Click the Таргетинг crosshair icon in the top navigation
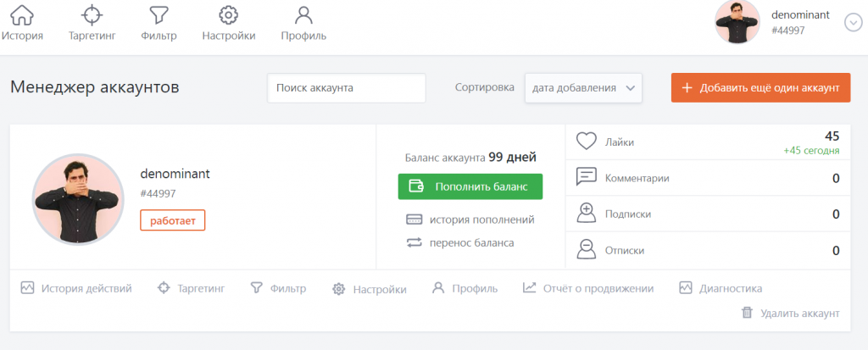Viewport: 868px width, 350px height. [92, 15]
